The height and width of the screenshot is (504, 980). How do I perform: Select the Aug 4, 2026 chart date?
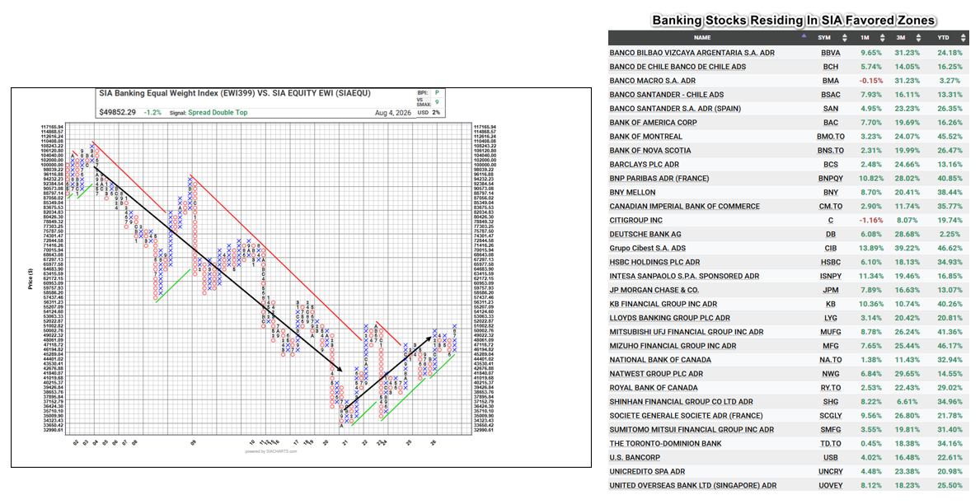coord(393,113)
